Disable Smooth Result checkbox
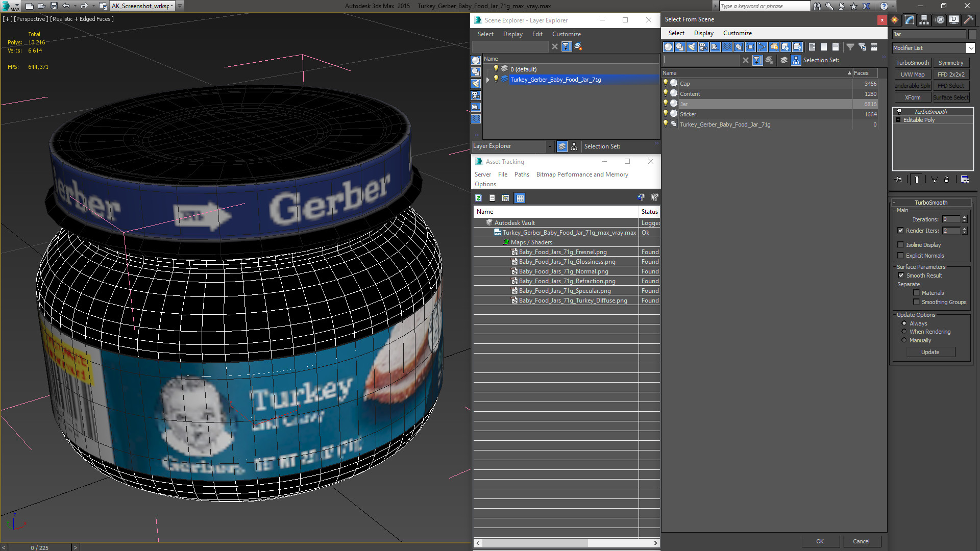 pyautogui.click(x=901, y=275)
